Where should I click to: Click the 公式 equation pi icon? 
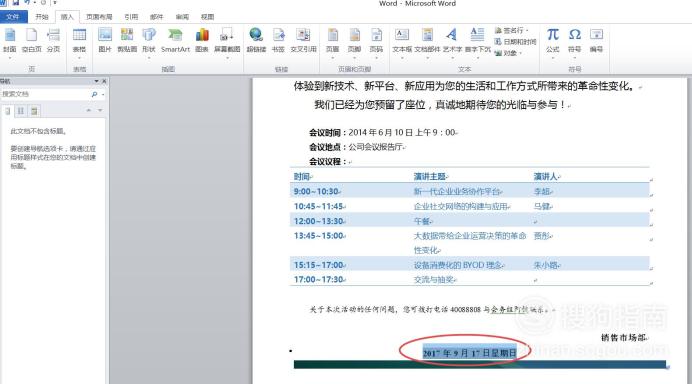553,40
